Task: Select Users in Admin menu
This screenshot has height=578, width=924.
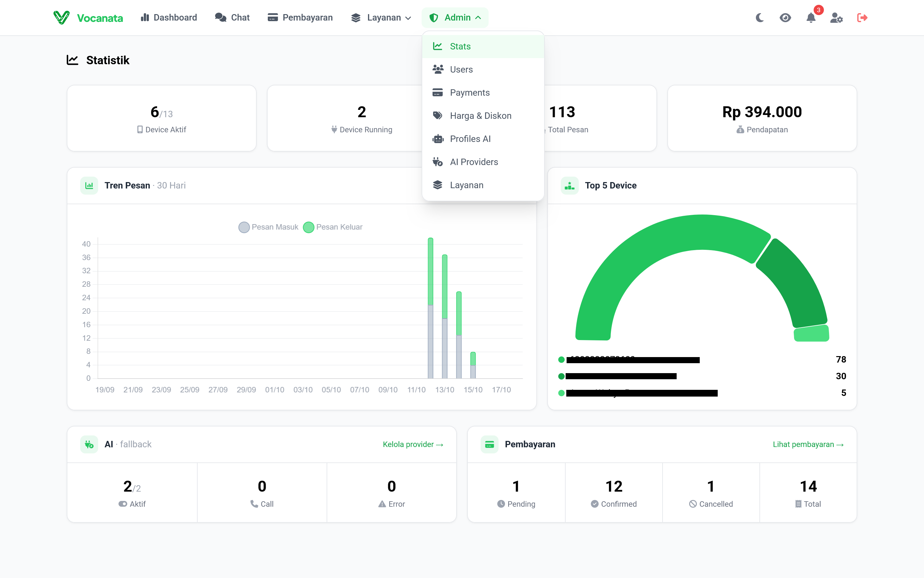Action: (x=483, y=70)
